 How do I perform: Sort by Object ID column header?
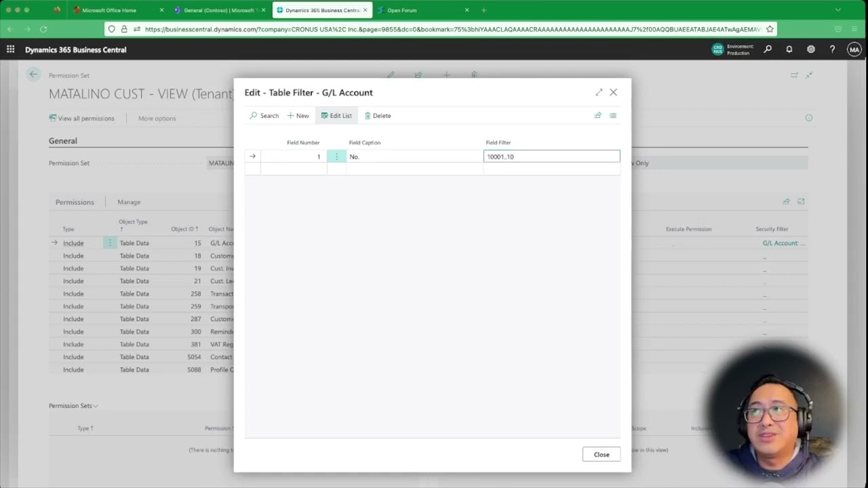[x=185, y=229]
